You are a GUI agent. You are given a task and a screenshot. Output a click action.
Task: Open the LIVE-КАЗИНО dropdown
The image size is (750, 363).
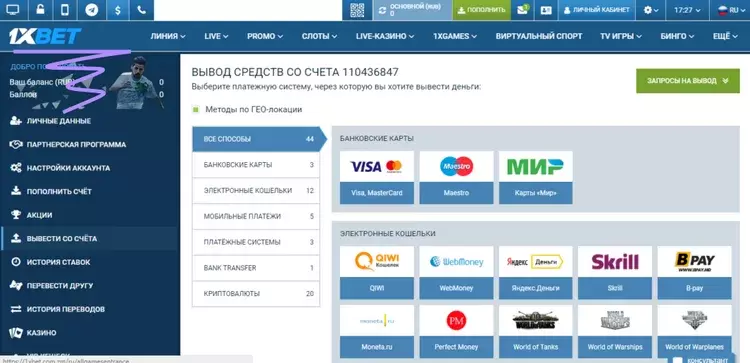click(x=385, y=36)
